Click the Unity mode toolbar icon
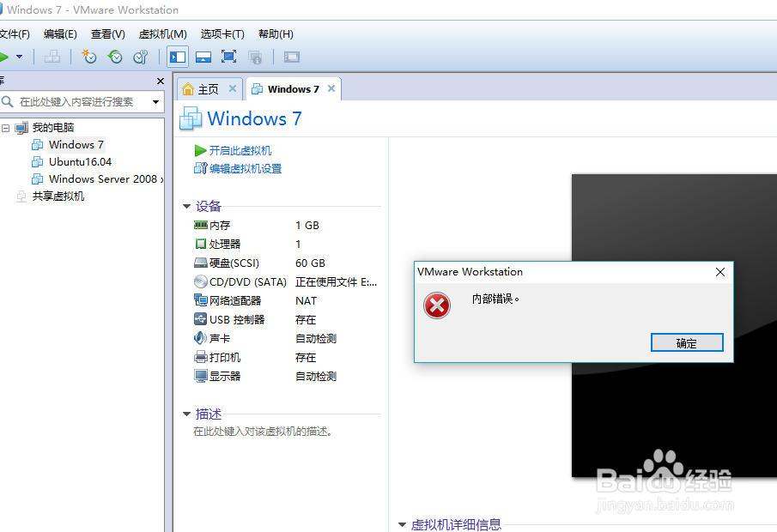Screen dimensions: 777x532 point(255,57)
